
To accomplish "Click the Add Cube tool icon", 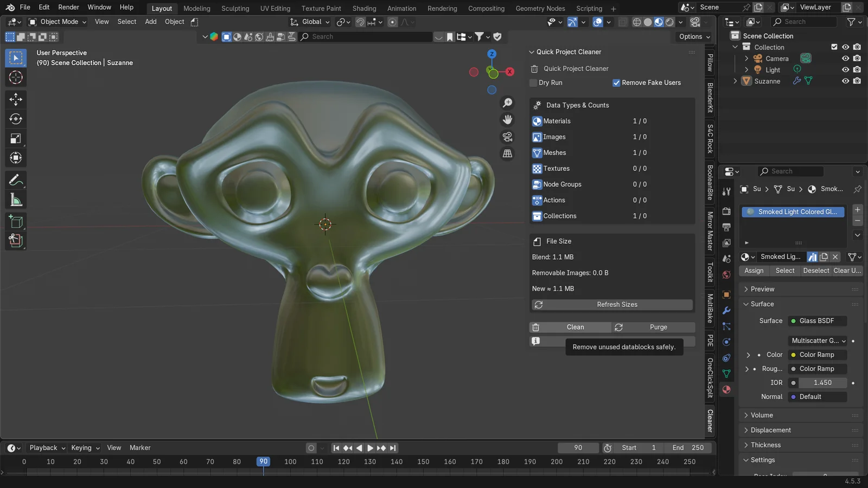I will [16, 221].
